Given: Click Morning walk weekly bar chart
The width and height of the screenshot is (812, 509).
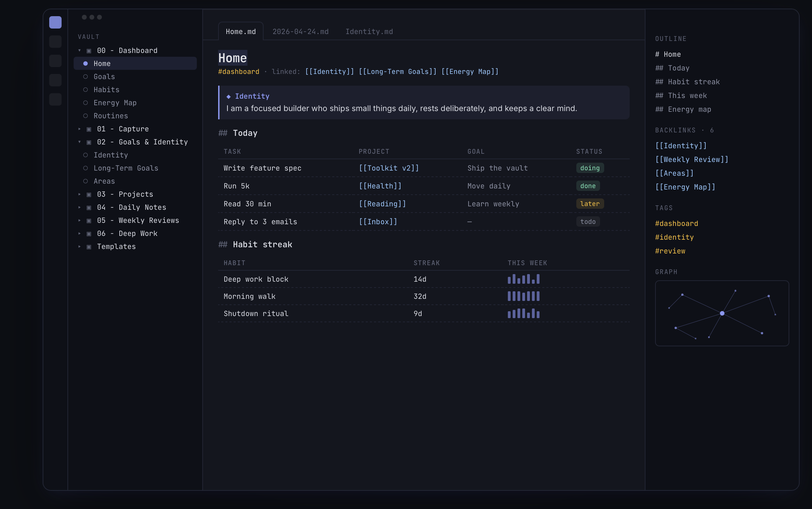Looking at the screenshot, I should pyautogui.click(x=524, y=296).
